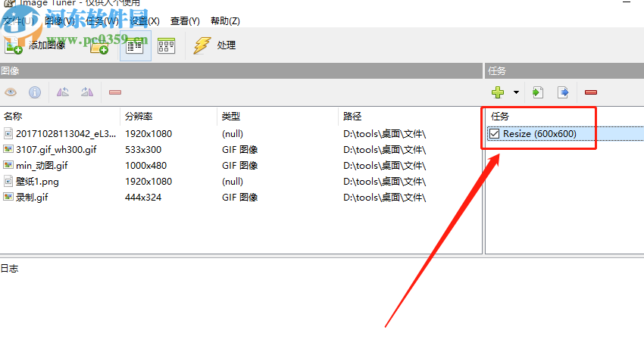644x352 pixels.
Task: Select file 录制.gif
Action: click(32, 198)
